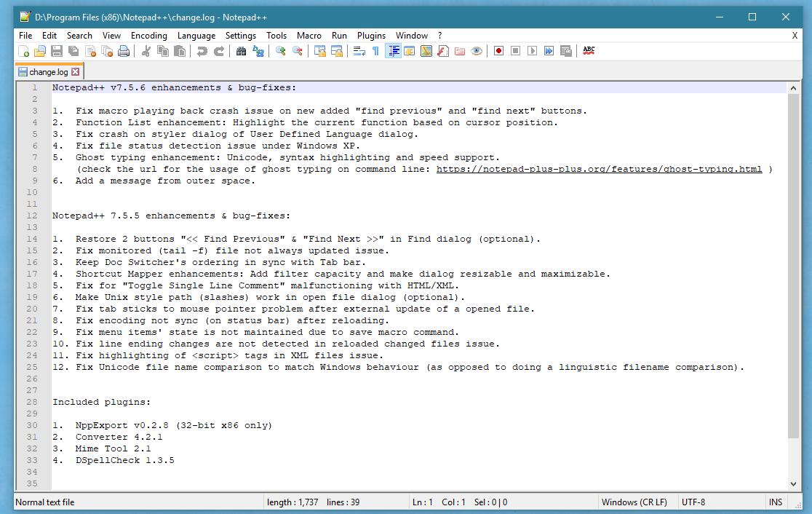Open the Language menu
Viewport: 812px width, 514px height.
click(196, 35)
